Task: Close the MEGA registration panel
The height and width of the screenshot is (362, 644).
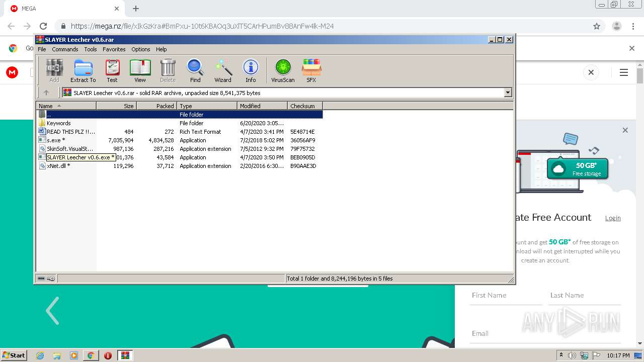Action: coord(625,130)
